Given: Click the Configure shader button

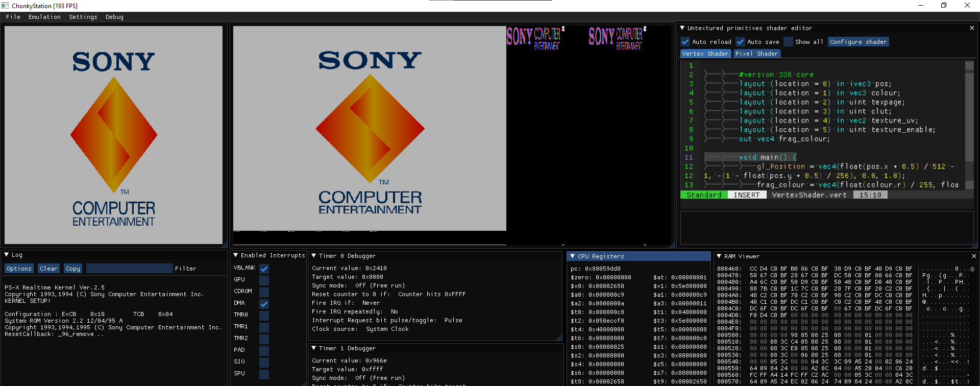Looking at the screenshot, I should pos(858,42).
